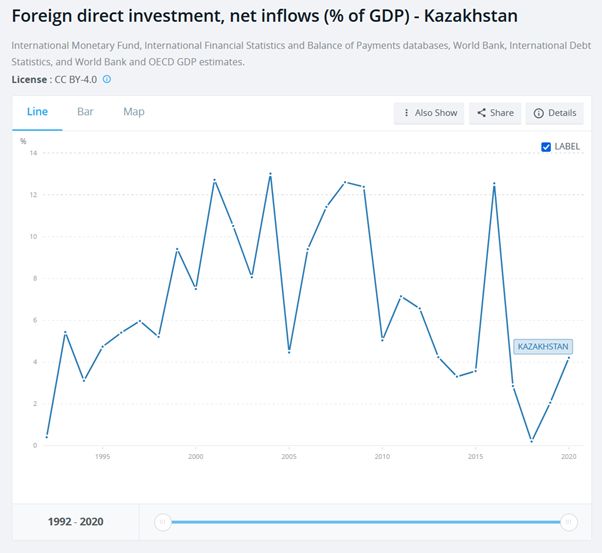Click the 2004 peak data point on line

click(x=270, y=174)
